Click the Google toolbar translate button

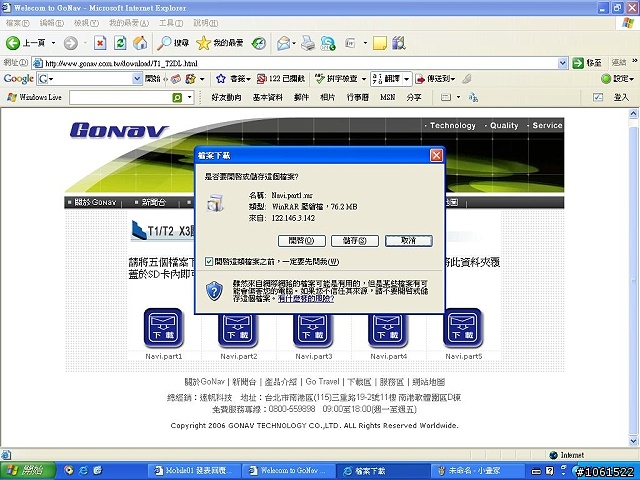[386, 78]
